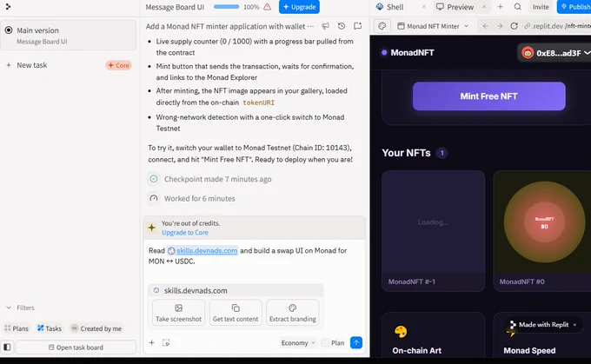Image resolution: width=591 pixels, height=364 pixels.
Task: Click more options ellipsis in chat title
Action: coord(310,26)
